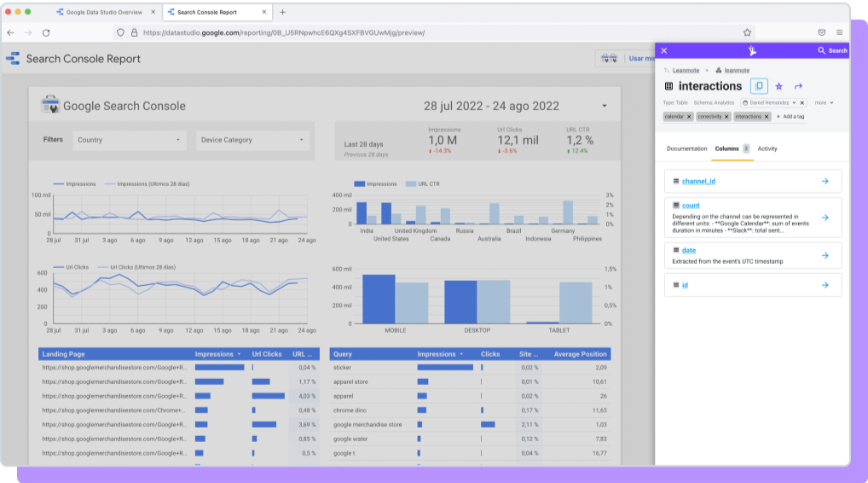Star the interactions table as favorite
868x483 pixels.
click(x=778, y=86)
